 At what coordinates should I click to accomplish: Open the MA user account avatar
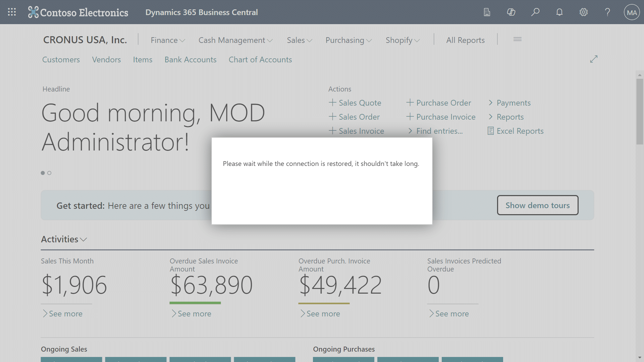coord(632,12)
